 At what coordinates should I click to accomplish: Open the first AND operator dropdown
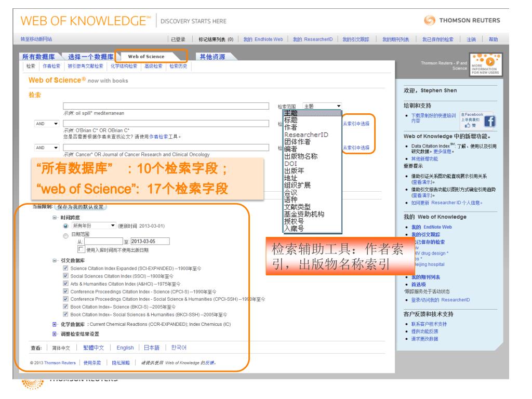pyautogui.click(x=47, y=124)
